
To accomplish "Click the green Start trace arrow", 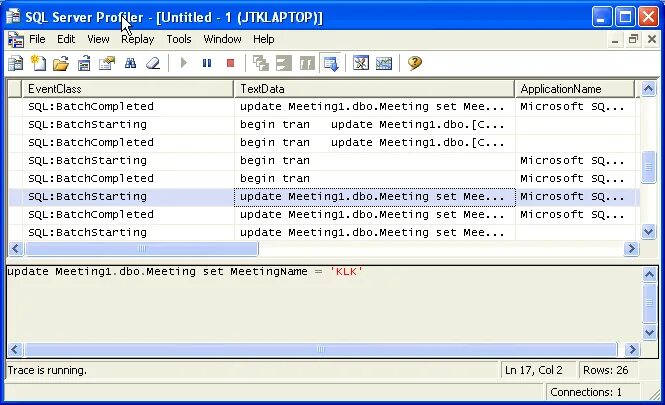I will click(x=184, y=63).
